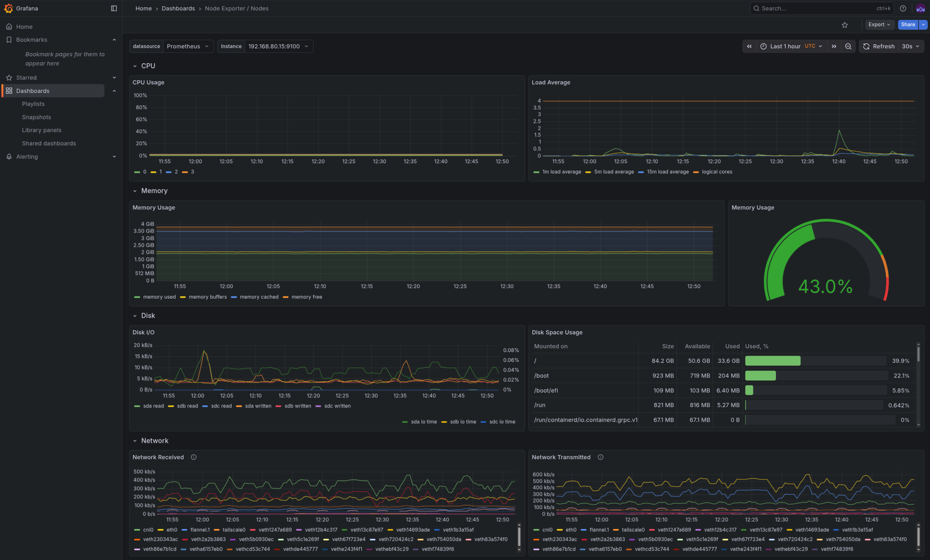Click the zoom out time range icon
Viewport: 930px width, 560px height.
[848, 46]
